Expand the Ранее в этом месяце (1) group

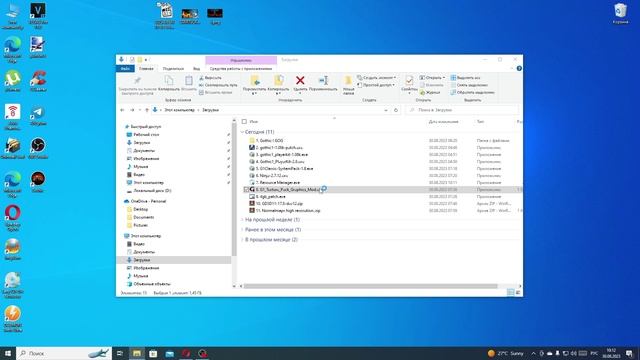242,229
